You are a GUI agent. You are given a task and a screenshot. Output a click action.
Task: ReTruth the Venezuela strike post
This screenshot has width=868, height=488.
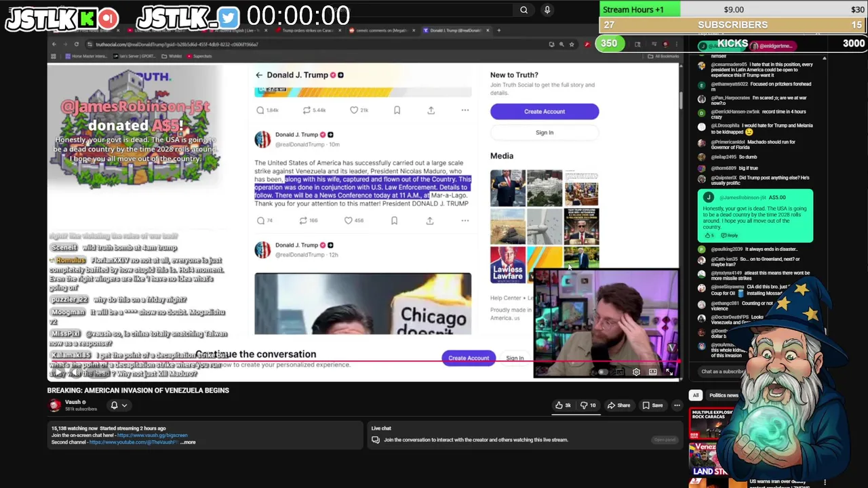(303, 220)
